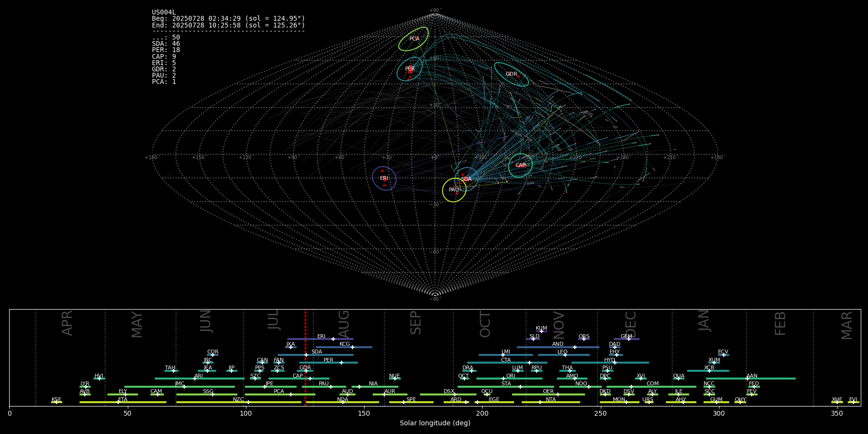Click the SDA radiant label on sky map
The image size is (868, 434).
(466, 179)
